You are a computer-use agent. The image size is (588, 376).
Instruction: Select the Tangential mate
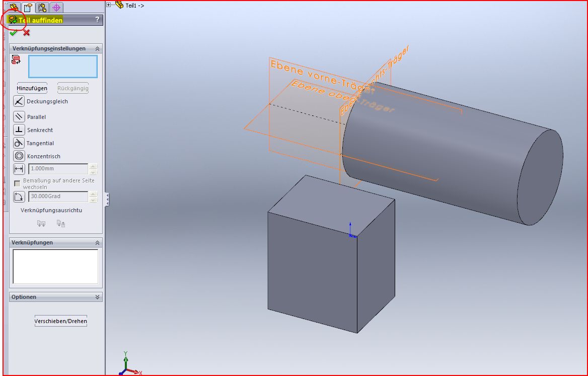click(x=19, y=143)
